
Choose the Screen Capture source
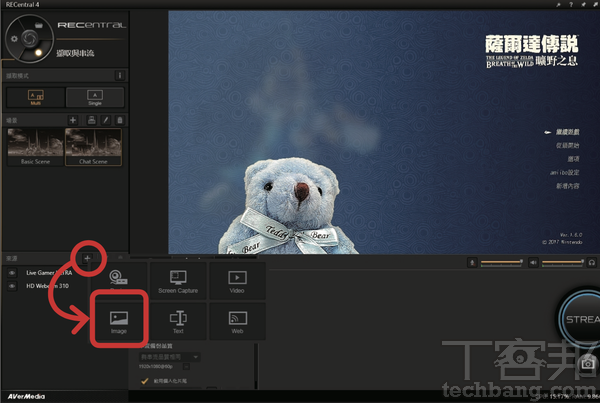tap(179, 282)
